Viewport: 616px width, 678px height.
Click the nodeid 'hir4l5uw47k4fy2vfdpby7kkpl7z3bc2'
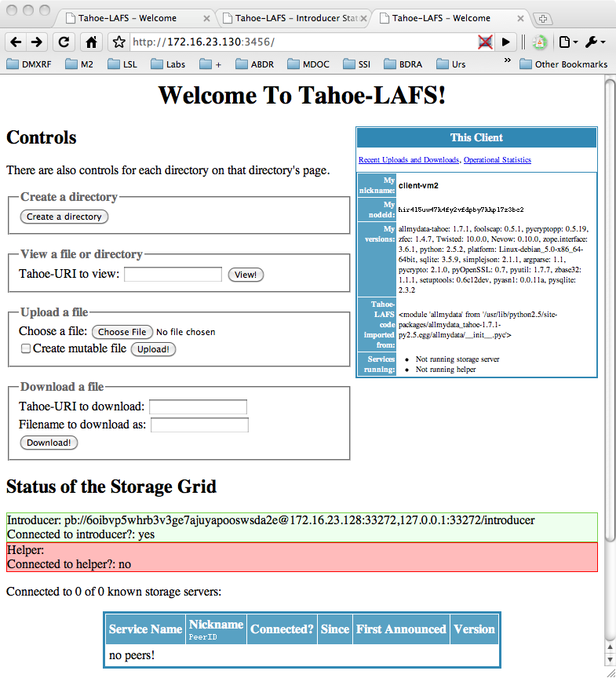[461, 210]
